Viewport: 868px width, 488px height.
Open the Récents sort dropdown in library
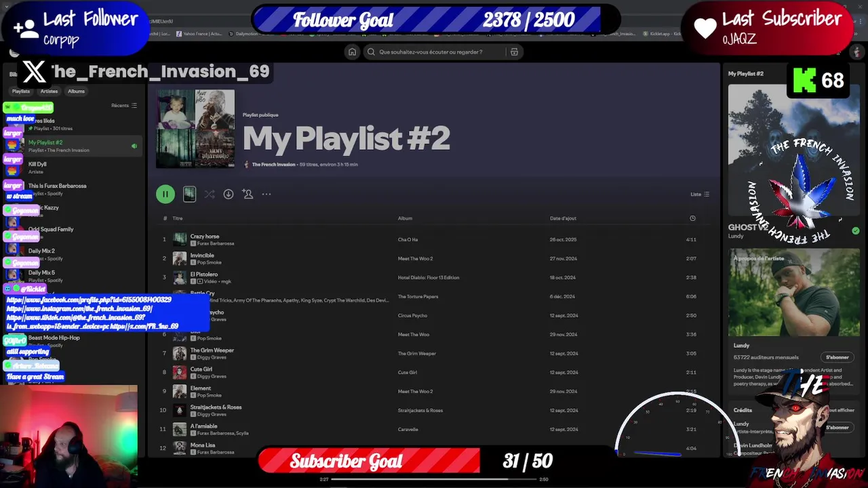(x=124, y=105)
